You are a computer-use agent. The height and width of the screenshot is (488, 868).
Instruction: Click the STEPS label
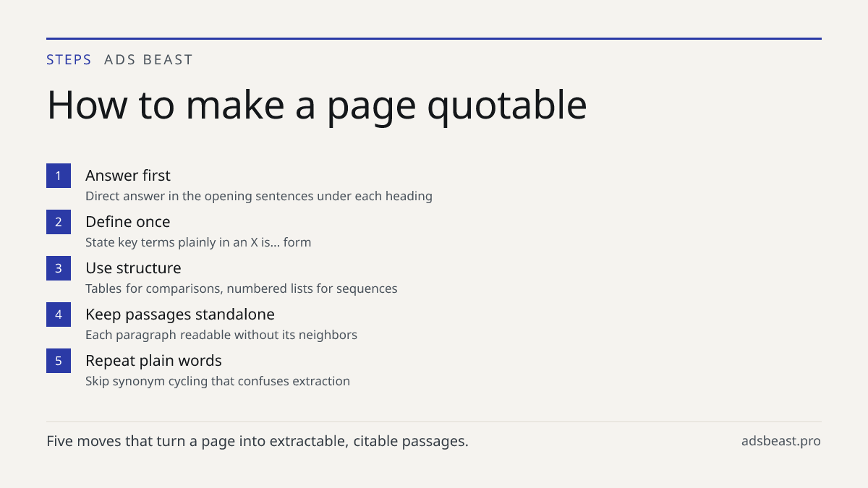pos(69,60)
